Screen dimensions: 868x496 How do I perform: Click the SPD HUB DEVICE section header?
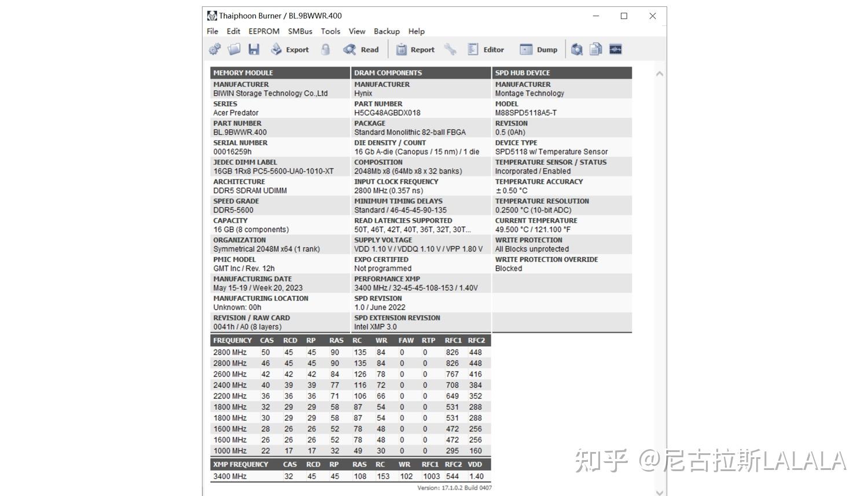coord(562,73)
